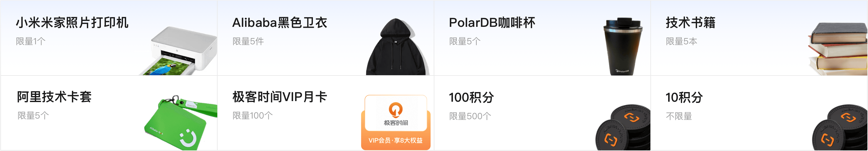
Task: Select the 技术书籍 prize title
Action: click(691, 23)
